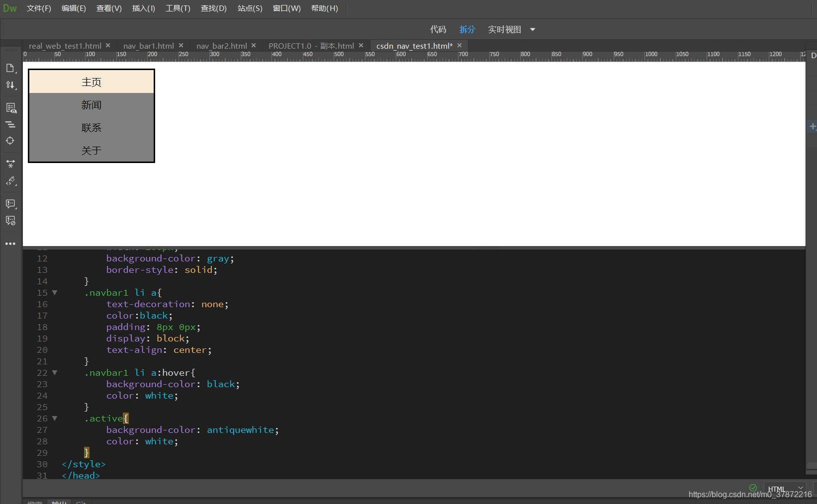817x504 pixels.
Task: Apply comment speech bubble icon
Action: point(10,204)
